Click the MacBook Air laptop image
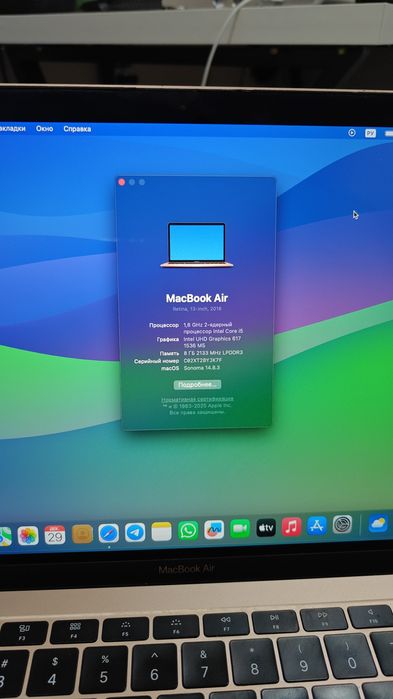 (x=196, y=245)
